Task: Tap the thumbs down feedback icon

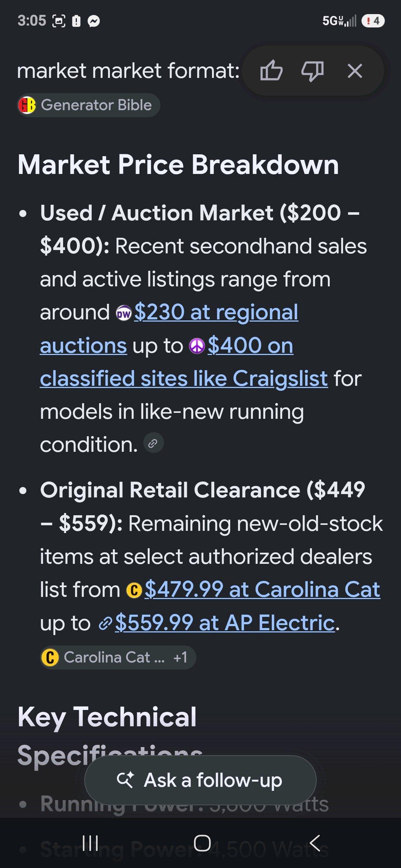Action: click(x=312, y=70)
